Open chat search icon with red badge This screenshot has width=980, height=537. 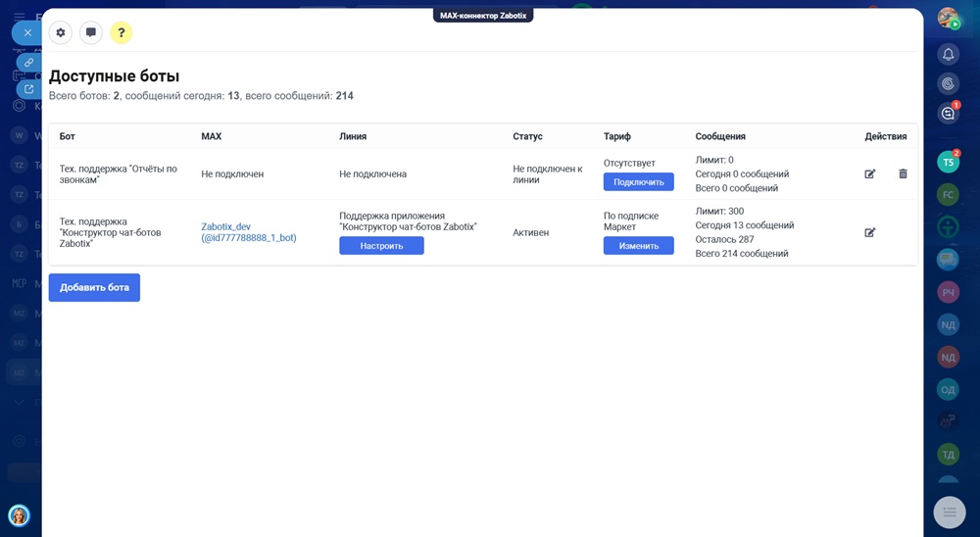(948, 113)
